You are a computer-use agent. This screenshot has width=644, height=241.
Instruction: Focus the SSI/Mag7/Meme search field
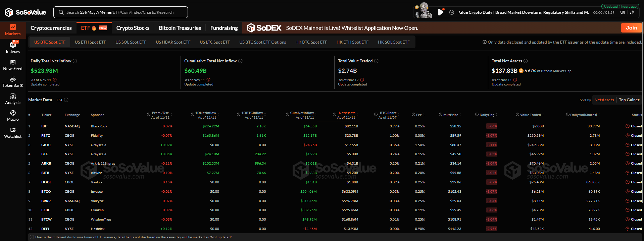(120, 12)
